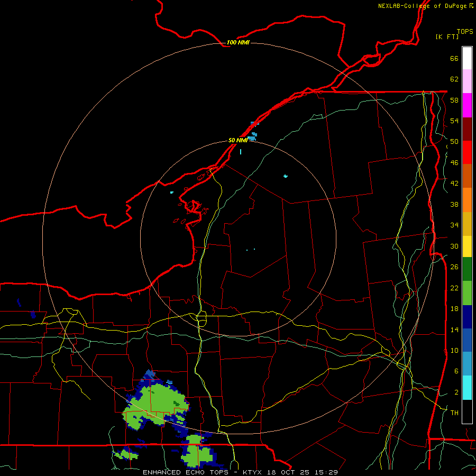
Task: Click the "100 NMI" range ring label
Action: (x=238, y=42)
